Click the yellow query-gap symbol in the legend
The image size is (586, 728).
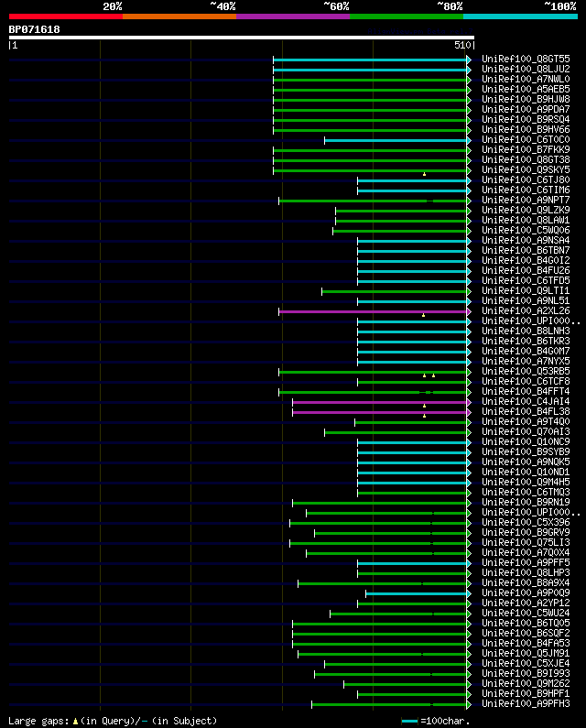click(75, 721)
